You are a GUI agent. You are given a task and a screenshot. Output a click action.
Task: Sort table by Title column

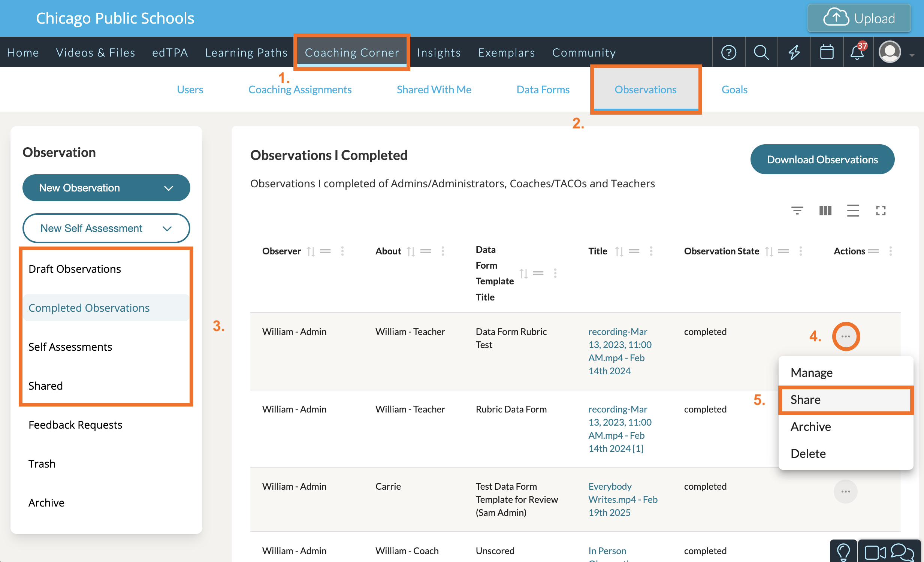[x=619, y=251]
